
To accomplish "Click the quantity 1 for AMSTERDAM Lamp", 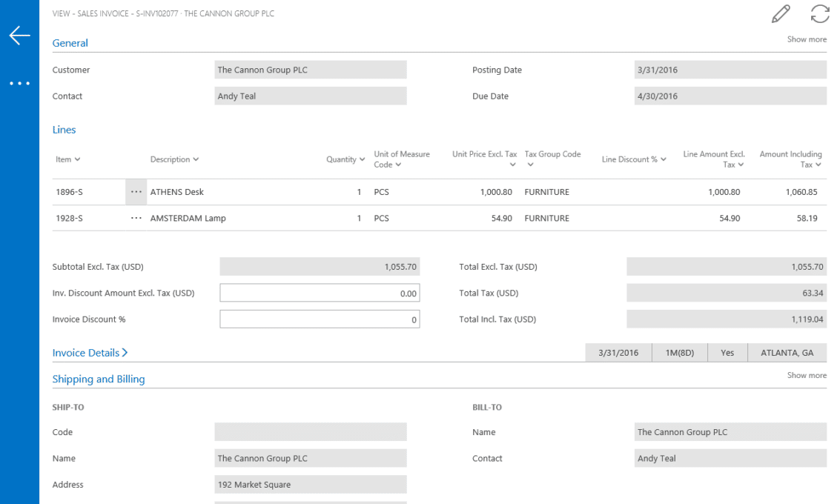I will [359, 219].
